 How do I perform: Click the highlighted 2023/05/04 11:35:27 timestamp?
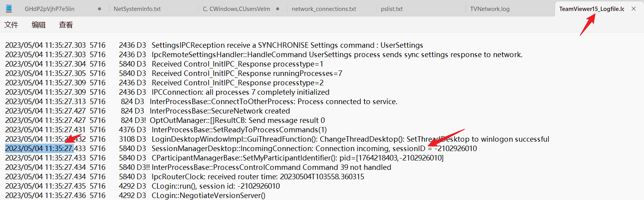tap(39, 149)
